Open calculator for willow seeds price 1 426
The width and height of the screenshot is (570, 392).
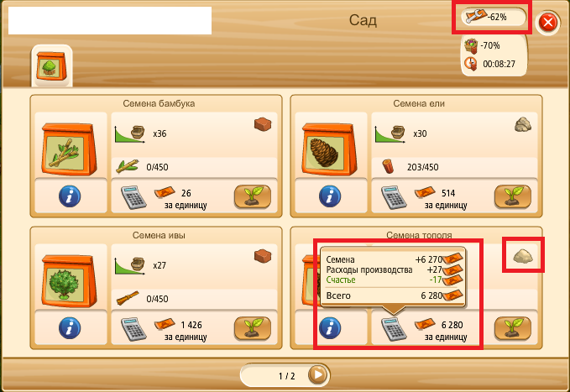tap(133, 329)
